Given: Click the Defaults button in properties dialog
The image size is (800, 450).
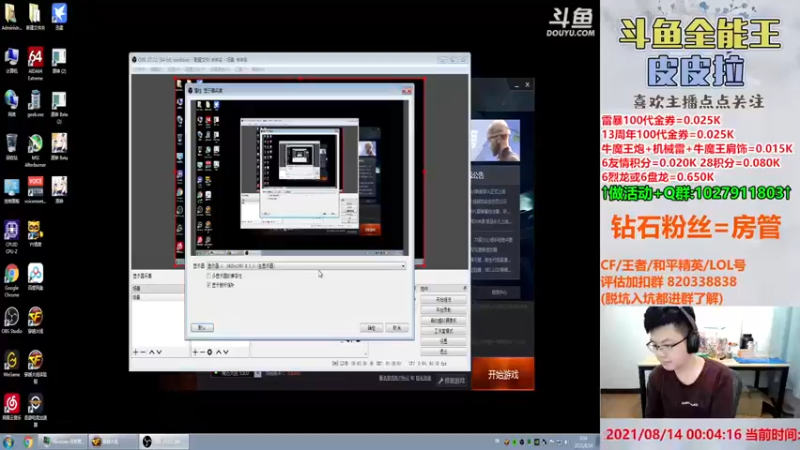Looking at the screenshot, I should tap(202, 328).
